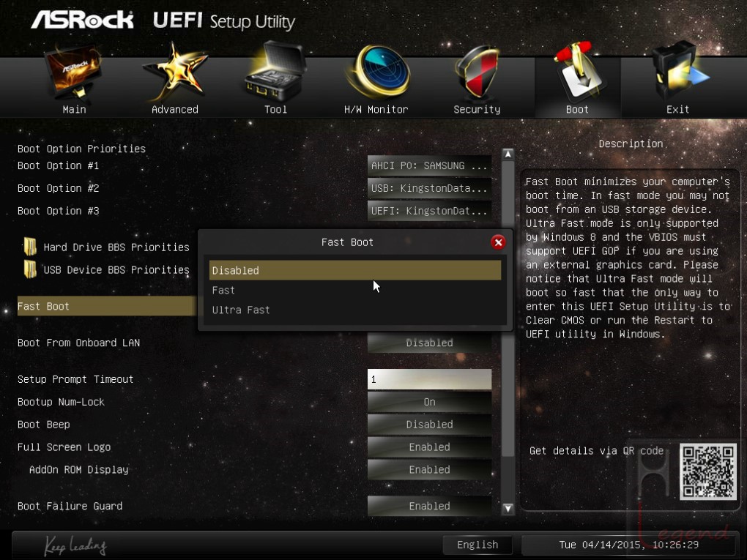Select the Fast Boot setting row
This screenshot has height=560, width=747.
(x=107, y=306)
